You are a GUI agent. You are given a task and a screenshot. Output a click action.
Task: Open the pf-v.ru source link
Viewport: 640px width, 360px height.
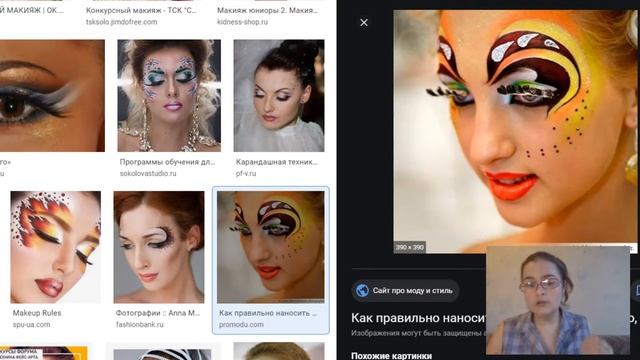pyautogui.click(x=246, y=173)
